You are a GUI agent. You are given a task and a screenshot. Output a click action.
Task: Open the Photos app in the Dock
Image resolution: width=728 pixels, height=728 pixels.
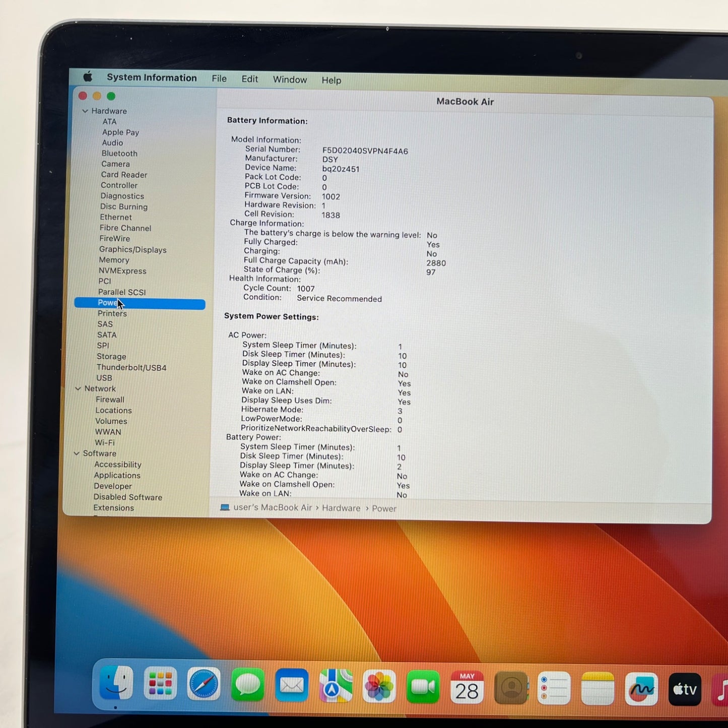[379, 686]
